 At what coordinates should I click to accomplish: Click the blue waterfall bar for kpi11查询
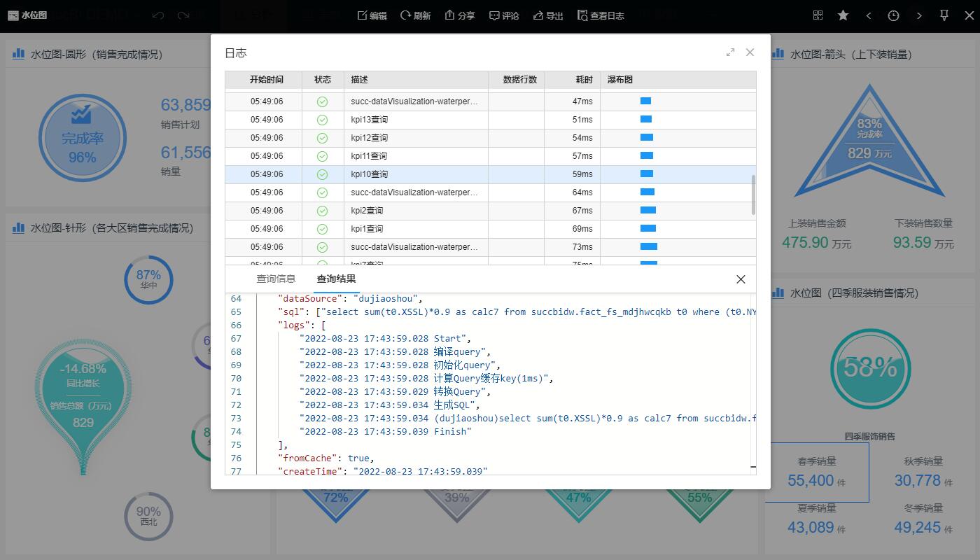pyautogui.click(x=645, y=156)
